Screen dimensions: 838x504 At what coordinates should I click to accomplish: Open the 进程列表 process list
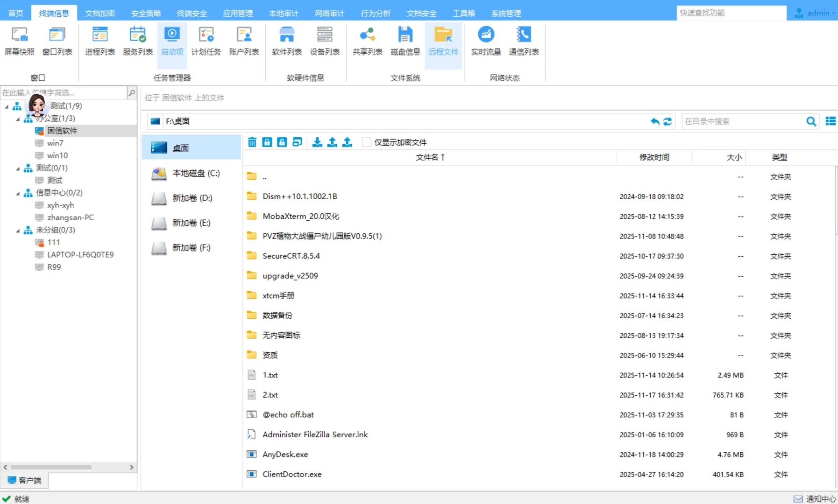tap(99, 41)
